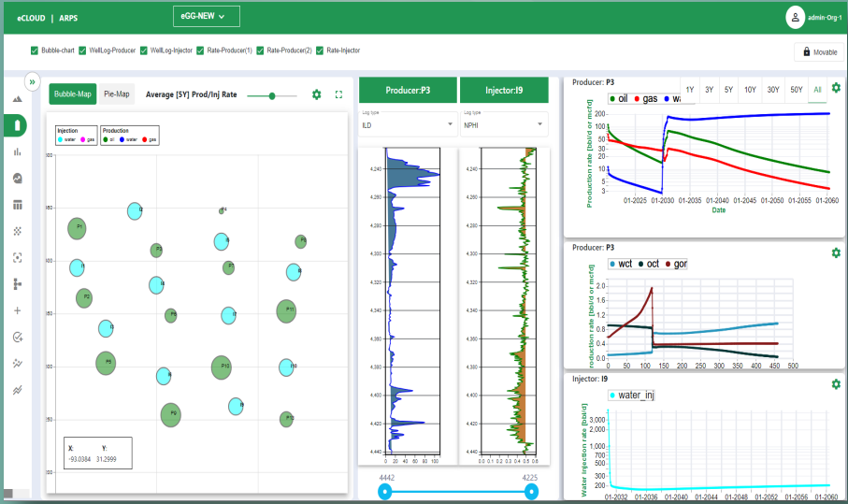Open the eGG-NEW project dropdown

(207, 16)
